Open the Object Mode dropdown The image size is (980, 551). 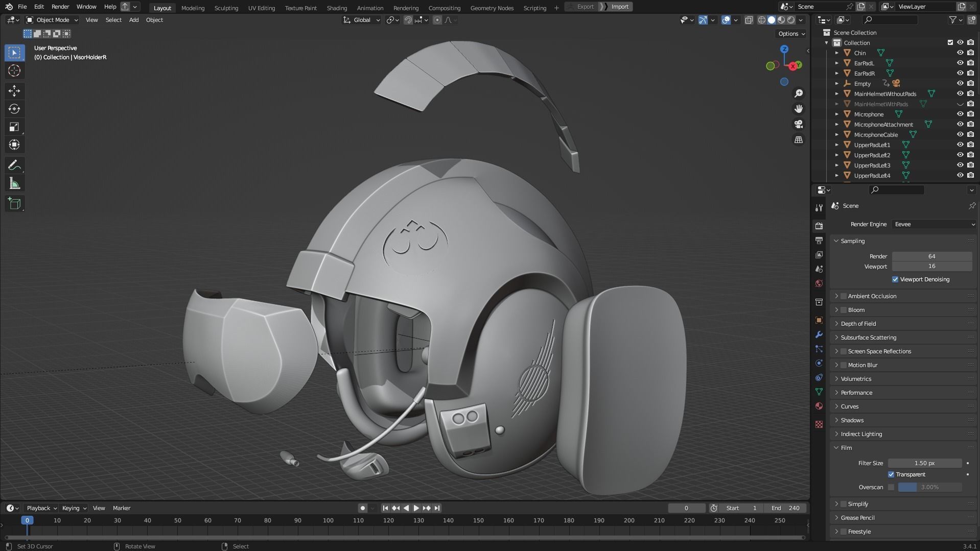point(52,20)
